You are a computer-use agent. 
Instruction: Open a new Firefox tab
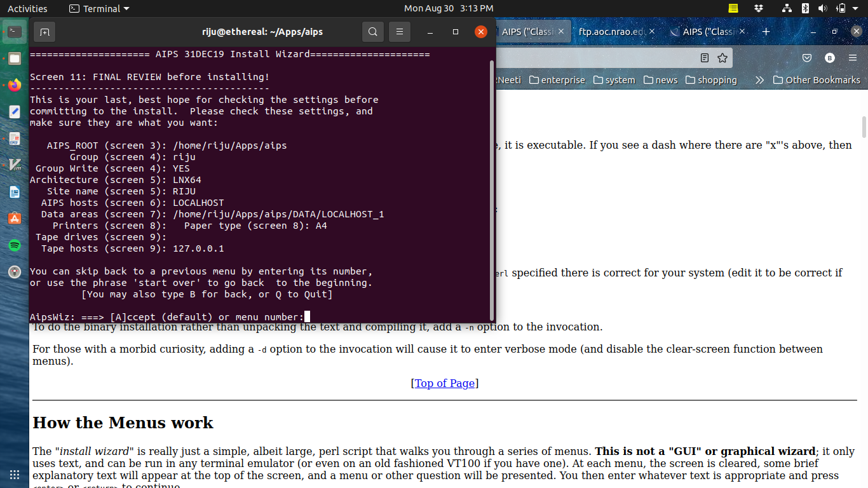coord(766,32)
